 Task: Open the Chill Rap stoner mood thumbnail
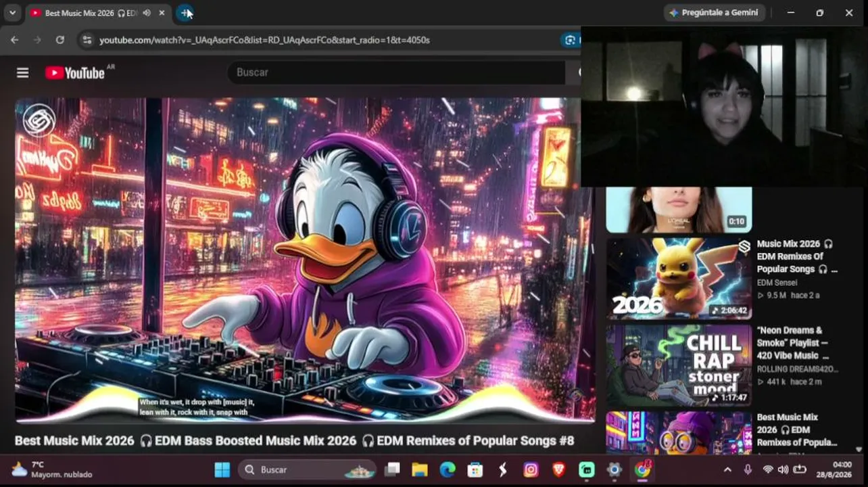[679, 365]
